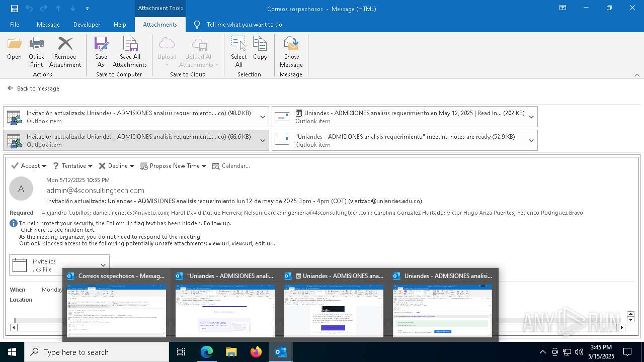644x362 pixels.
Task: Click Decline meeting button
Action: pos(113,166)
